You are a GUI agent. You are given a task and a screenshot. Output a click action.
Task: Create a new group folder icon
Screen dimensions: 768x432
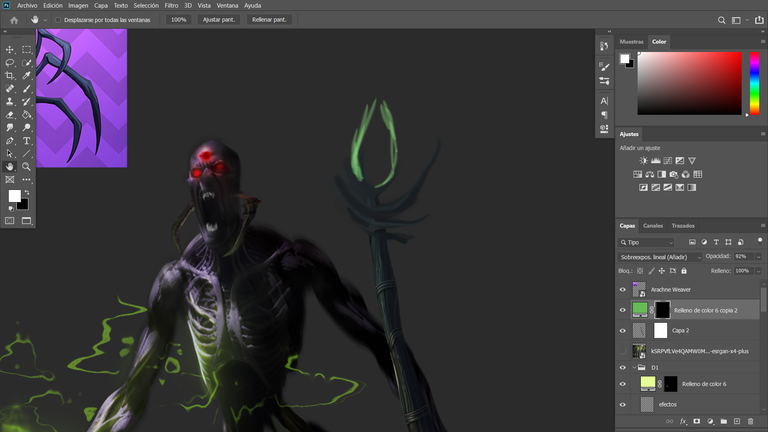click(723, 421)
